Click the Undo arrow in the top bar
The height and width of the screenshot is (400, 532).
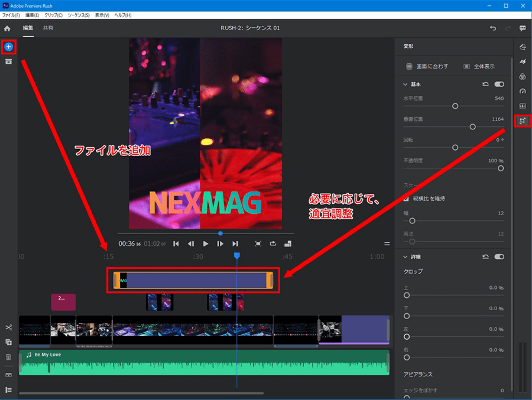(493, 28)
